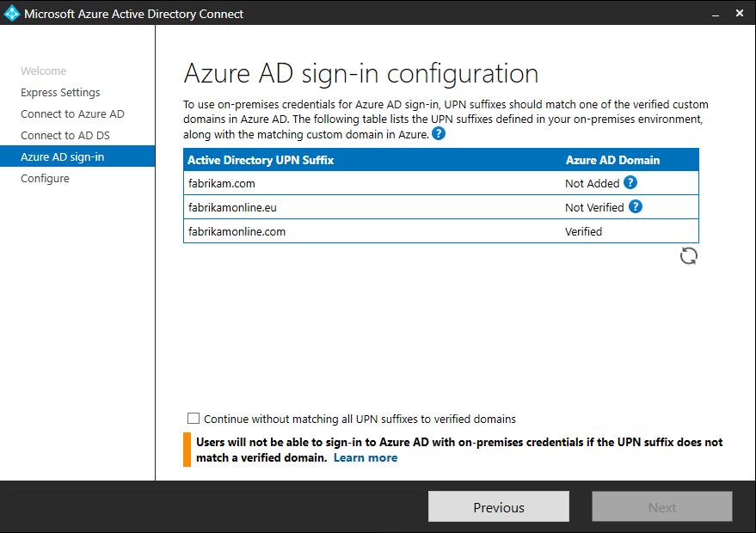The height and width of the screenshot is (533, 756).
Task: Refresh the UPN suffix table
Action: 688,255
